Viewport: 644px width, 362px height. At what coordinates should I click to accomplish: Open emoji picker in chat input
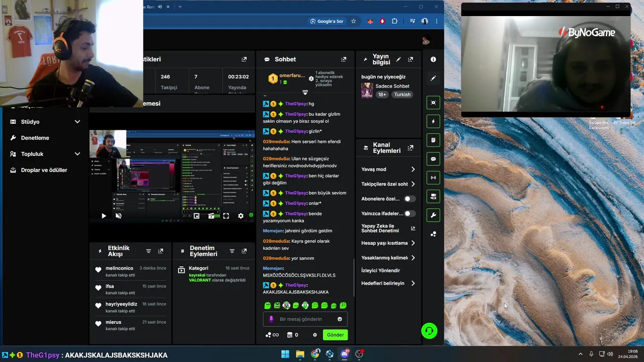coord(340,319)
